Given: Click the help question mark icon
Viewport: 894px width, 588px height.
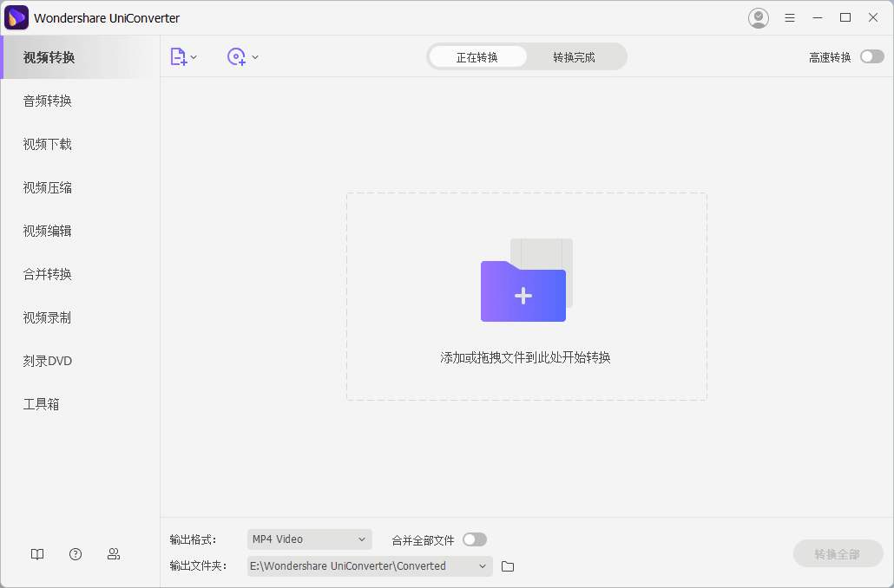Looking at the screenshot, I should (76, 553).
